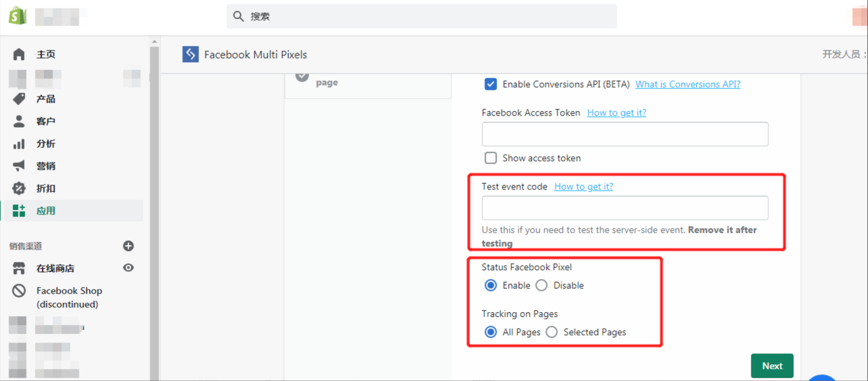Open the Discounts (折扣) icon

pos(19,188)
